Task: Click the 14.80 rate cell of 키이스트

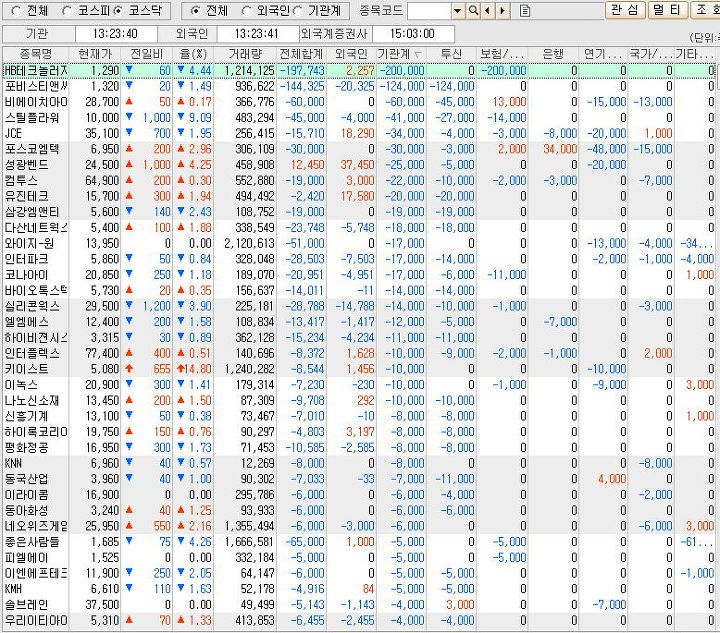Action: pos(195,369)
